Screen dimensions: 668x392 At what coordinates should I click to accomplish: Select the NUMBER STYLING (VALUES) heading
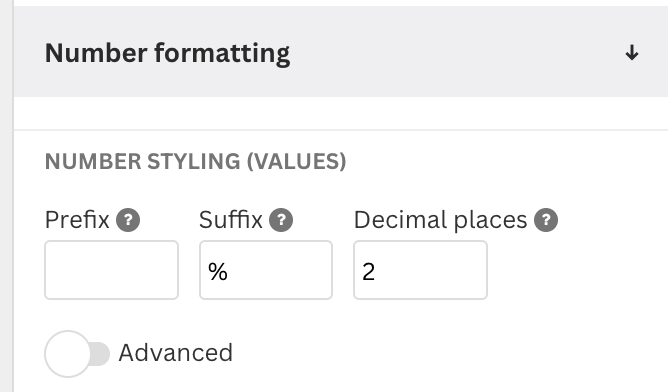click(x=196, y=161)
